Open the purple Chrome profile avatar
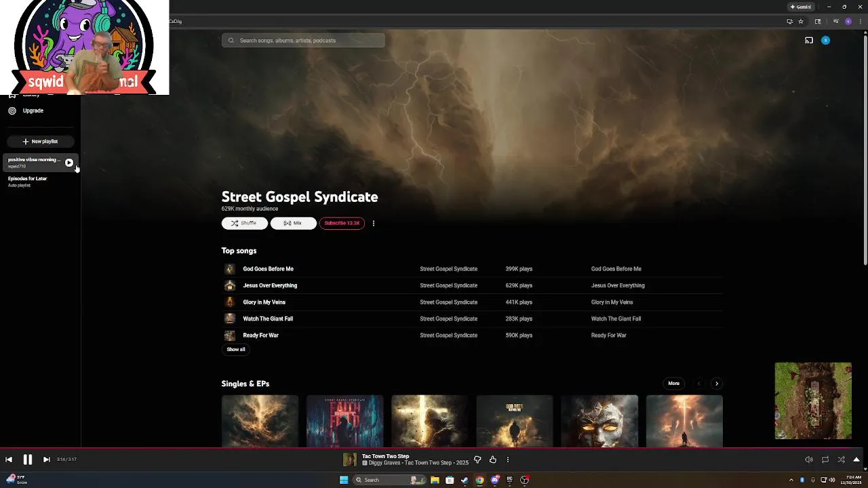868x488 pixels. point(848,21)
